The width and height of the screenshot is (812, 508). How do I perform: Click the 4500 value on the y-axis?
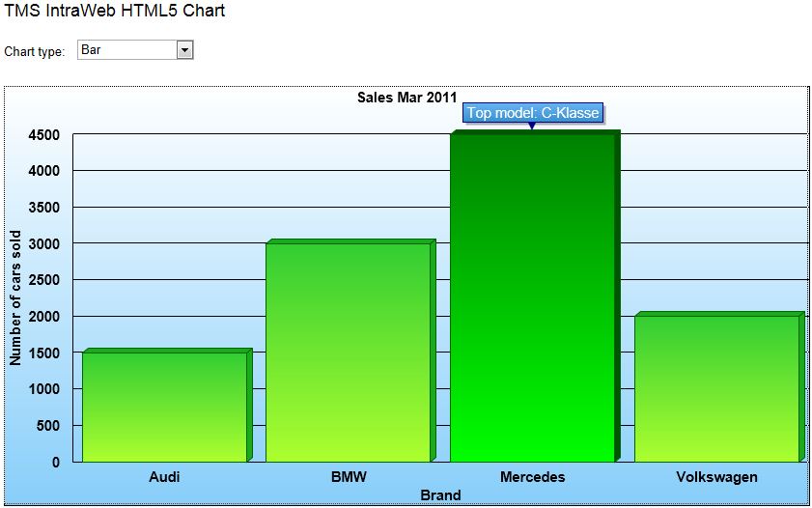[43, 135]
